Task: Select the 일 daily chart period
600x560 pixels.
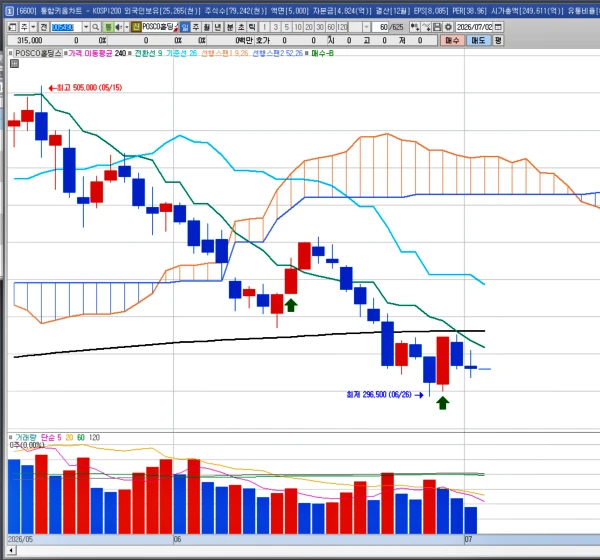Action: pyautogui.click(x=185, y=27)
